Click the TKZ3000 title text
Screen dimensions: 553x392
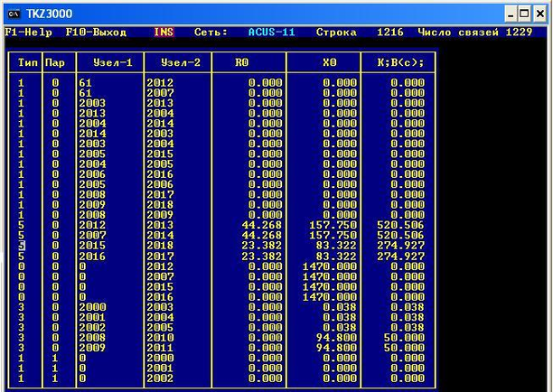[49, 14]
